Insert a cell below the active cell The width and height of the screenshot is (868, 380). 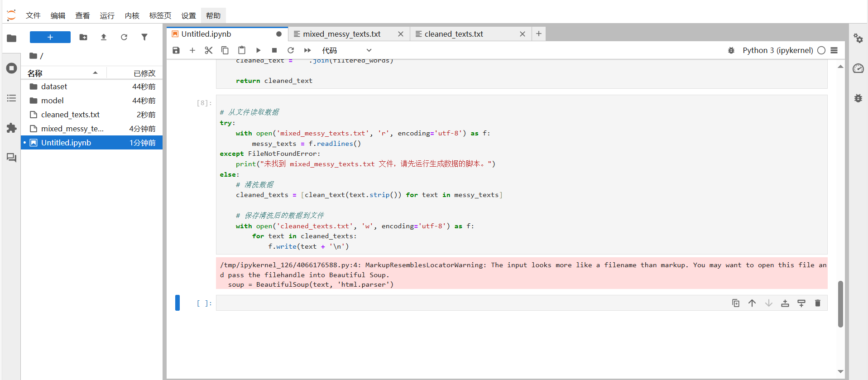coord(801,303)
